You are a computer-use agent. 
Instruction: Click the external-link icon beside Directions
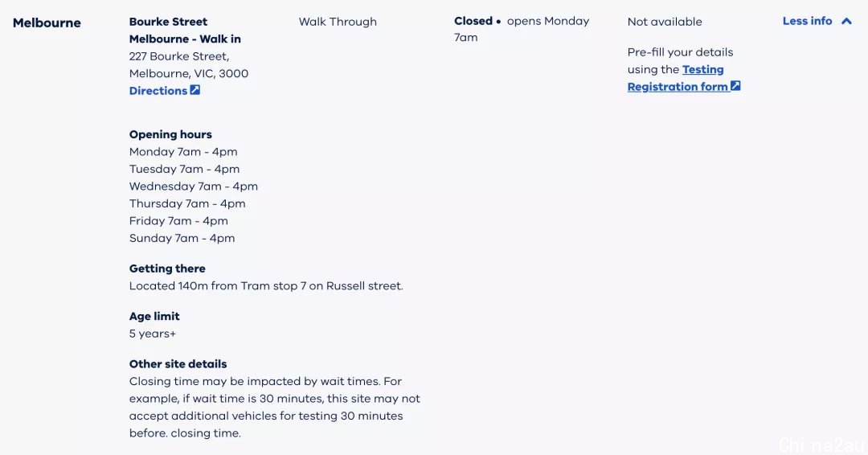[x=194, y=90]
